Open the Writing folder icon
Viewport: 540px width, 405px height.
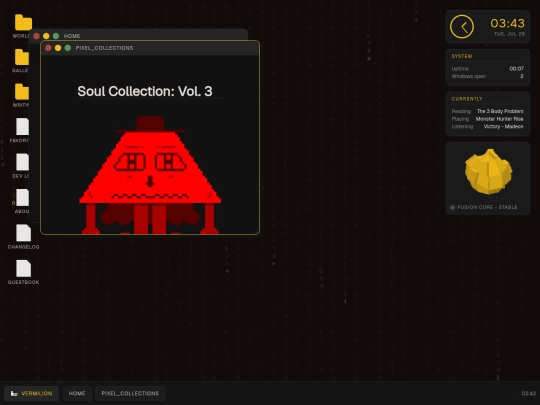pos(22,92)
